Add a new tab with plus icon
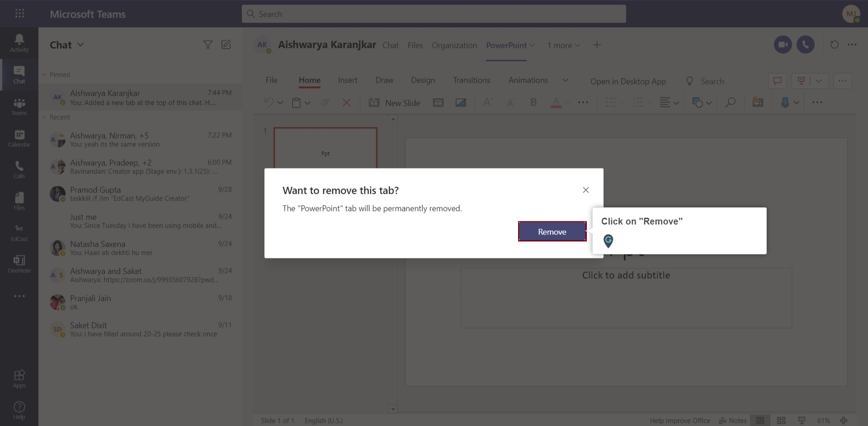Screen dimensions: 868x426 (597, 45)
